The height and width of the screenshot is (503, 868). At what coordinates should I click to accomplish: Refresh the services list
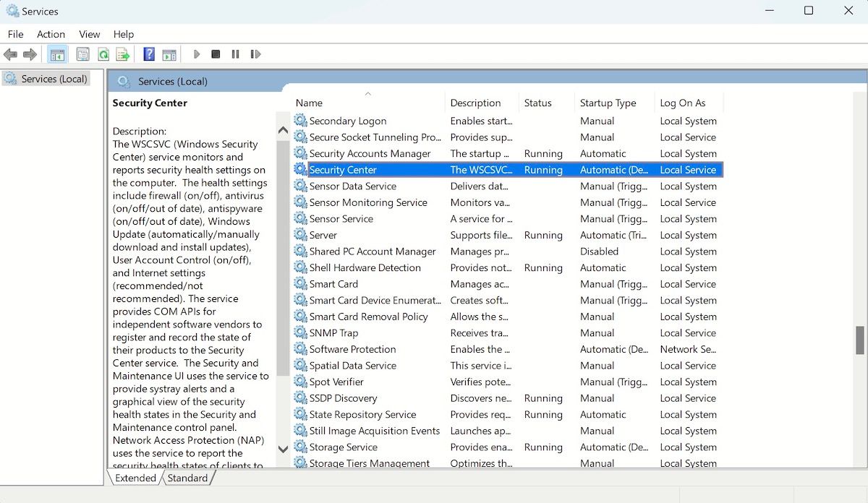click(x=103, y=53)
